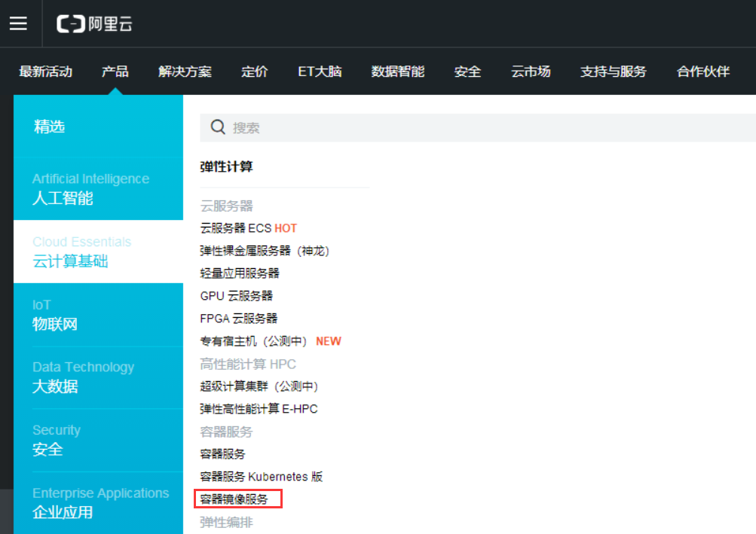Go to 定价 in the navigation bar
The width and height of the screenshot is (756, 534).
(255, 72)
